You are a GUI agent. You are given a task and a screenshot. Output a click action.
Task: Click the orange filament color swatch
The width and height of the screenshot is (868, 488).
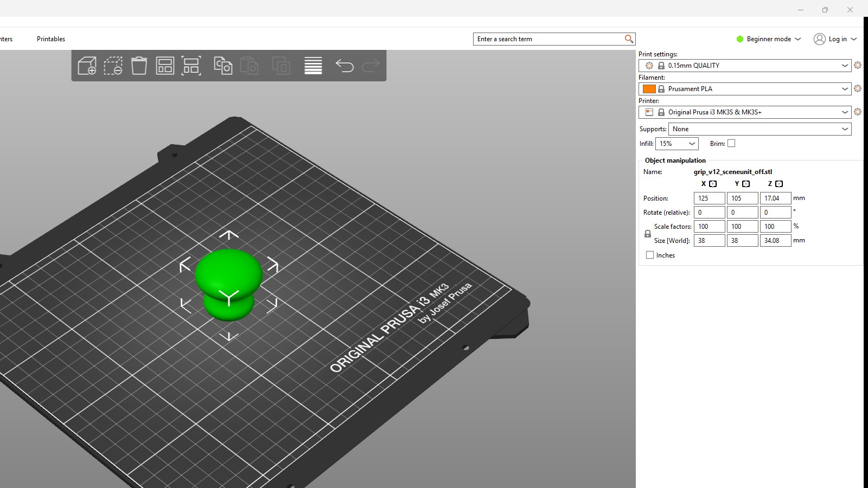click(x=649, y=89)
